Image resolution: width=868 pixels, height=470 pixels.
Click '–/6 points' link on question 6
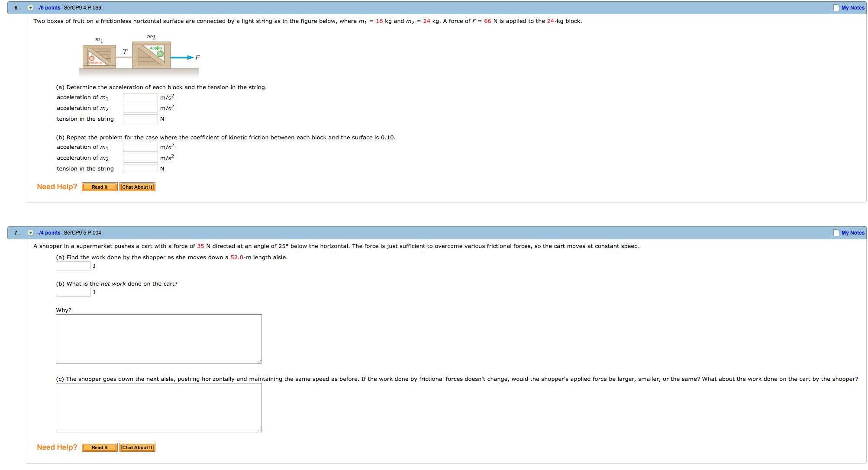(x=48, y=8)
